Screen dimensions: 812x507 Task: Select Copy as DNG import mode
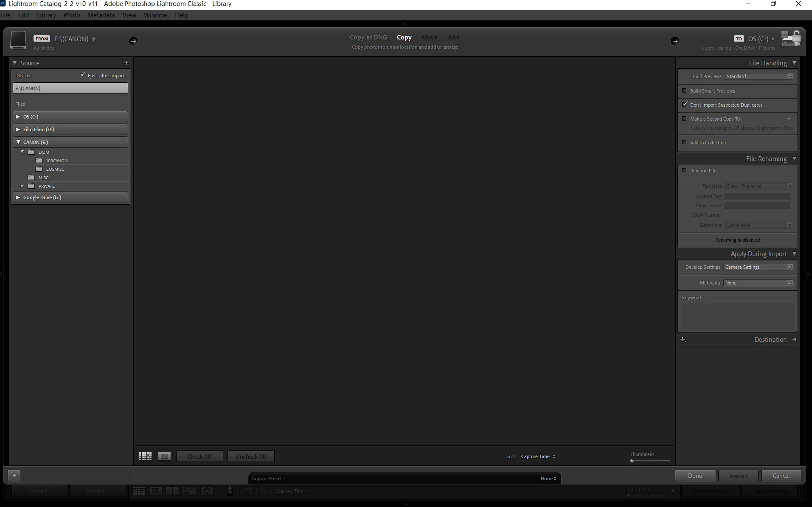(x=368, y=37)
